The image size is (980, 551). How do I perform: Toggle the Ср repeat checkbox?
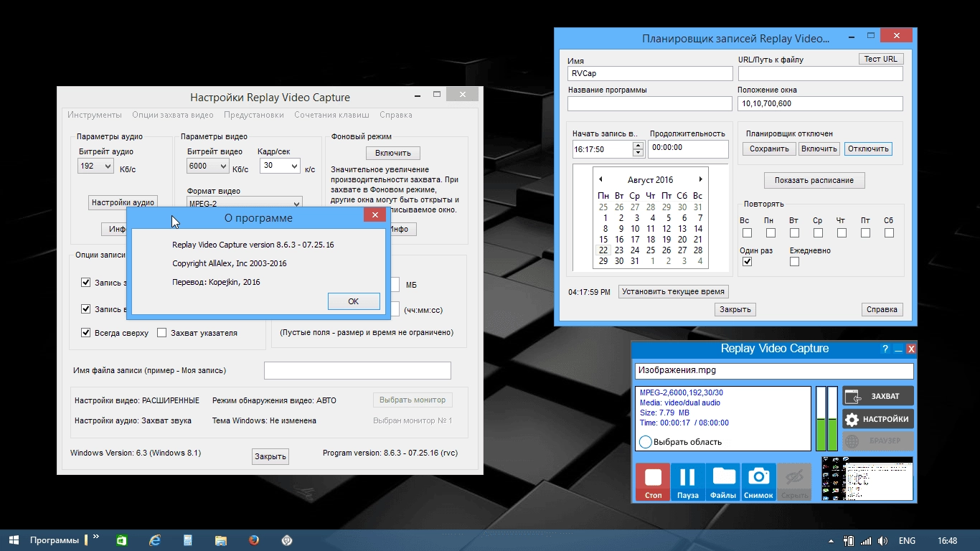coord(818,233)
